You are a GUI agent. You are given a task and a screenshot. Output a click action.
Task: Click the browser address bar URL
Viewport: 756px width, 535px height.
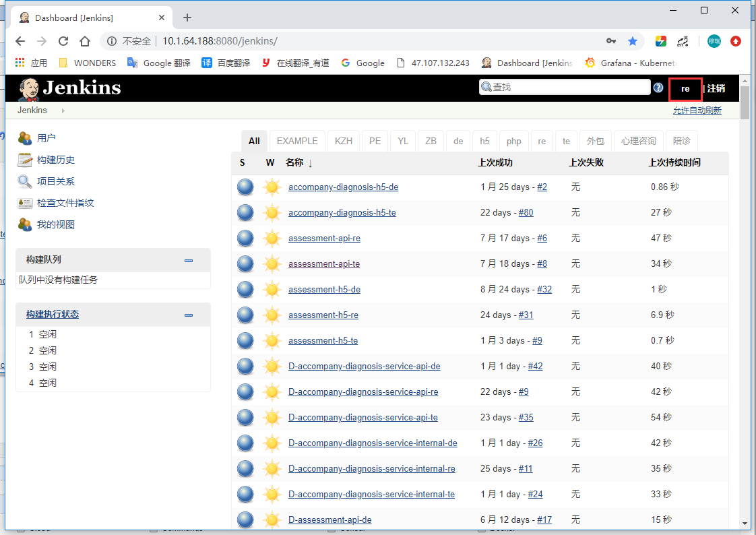tap(220, 41)
